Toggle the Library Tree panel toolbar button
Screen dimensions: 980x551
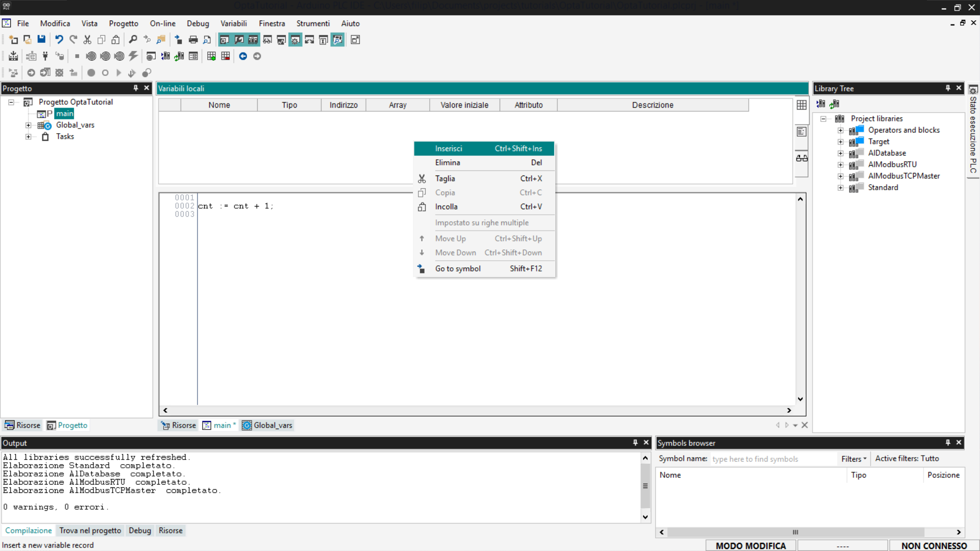[253, 39]
